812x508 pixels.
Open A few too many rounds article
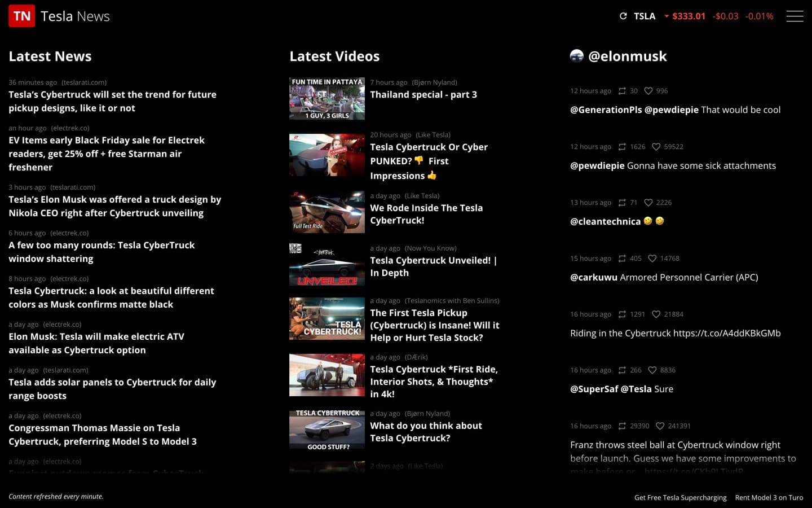coord(101,252)
